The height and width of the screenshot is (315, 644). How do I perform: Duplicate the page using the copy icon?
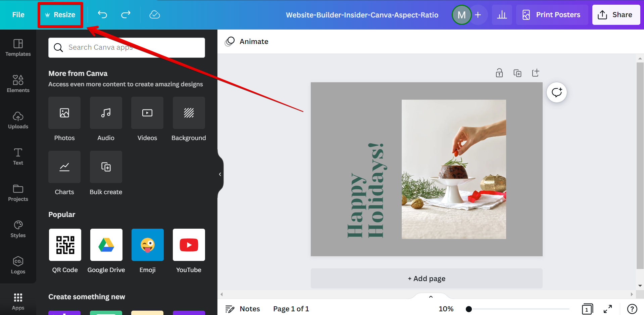517,73
